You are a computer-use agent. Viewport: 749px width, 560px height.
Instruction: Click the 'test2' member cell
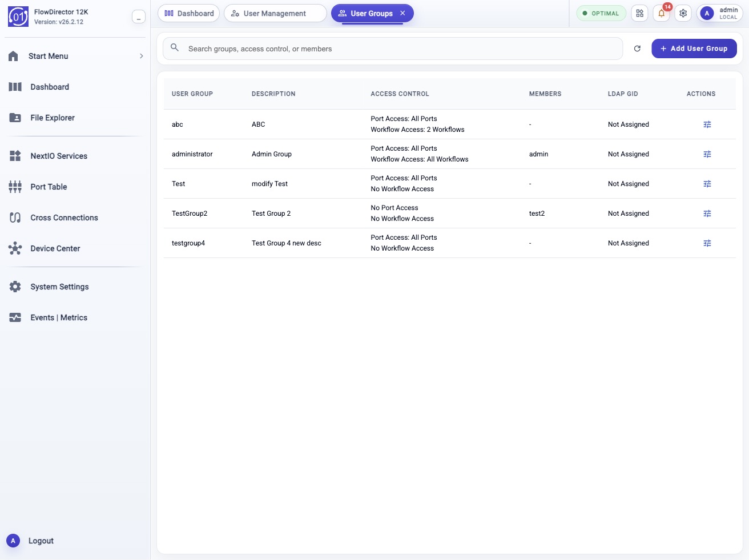537,213
